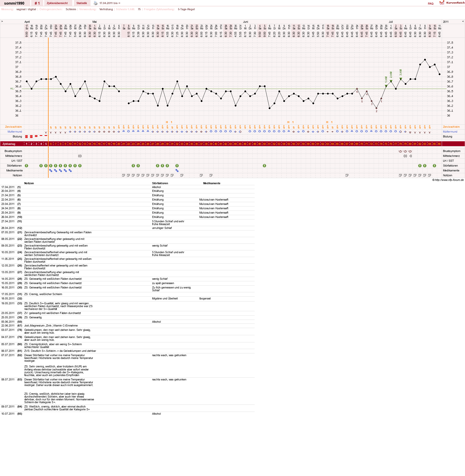The height and width of the screenshot is (476, 465).
Task: Open the Notizen note icon on cycle day 78
Action: click(x=401, y=175)
